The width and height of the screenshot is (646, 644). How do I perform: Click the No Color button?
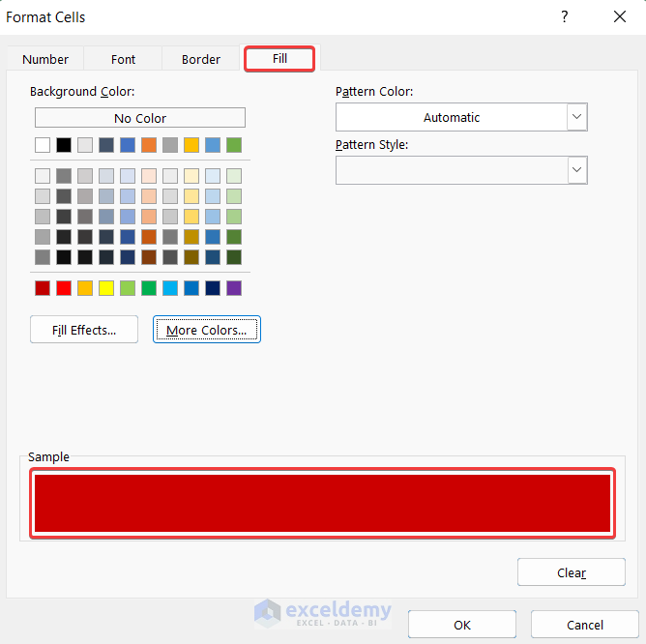140,118
